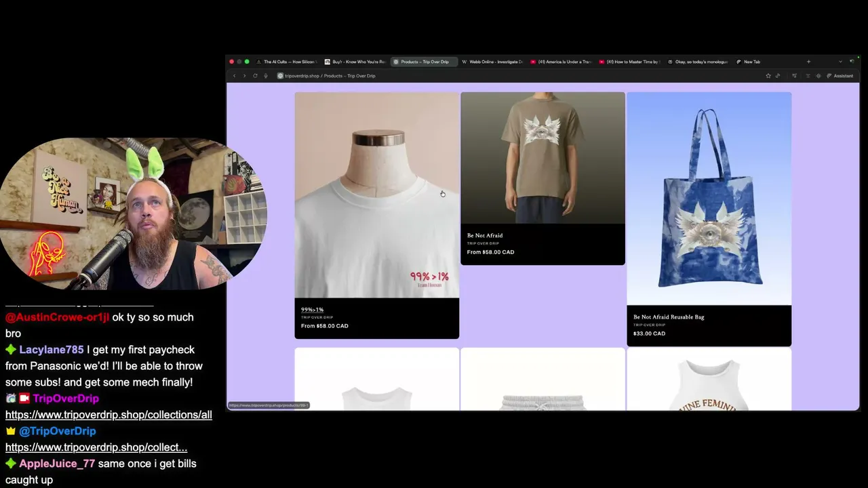The height and width of the screenshot is (488, 868).
Task: Click the share link icon beside the star
Action: coord(778,76)
